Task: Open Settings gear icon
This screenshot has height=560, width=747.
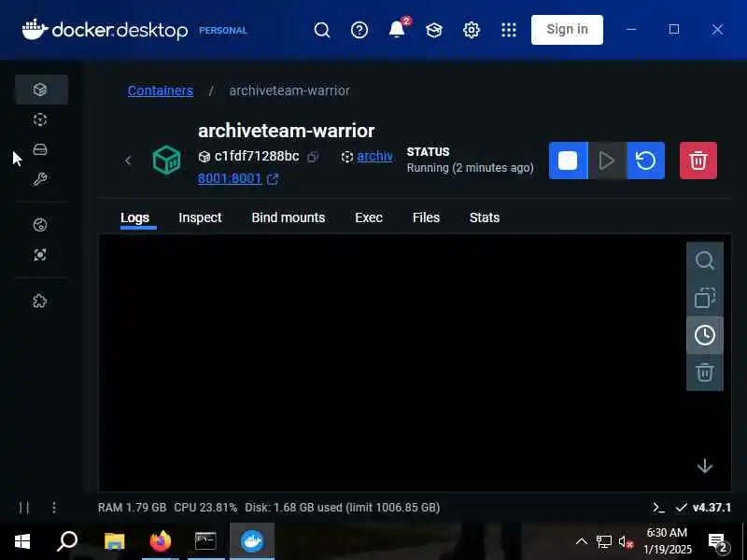Action: [472, 30]
